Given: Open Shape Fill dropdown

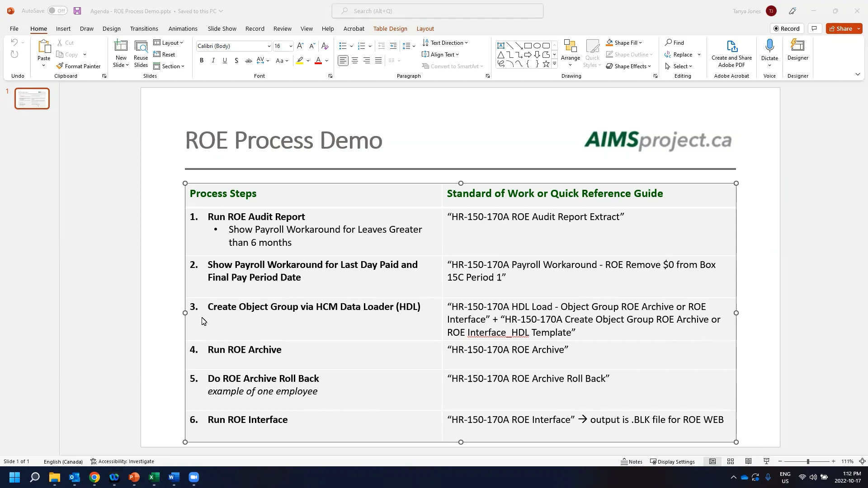Looking at the screenshot, I should [624, 42].
